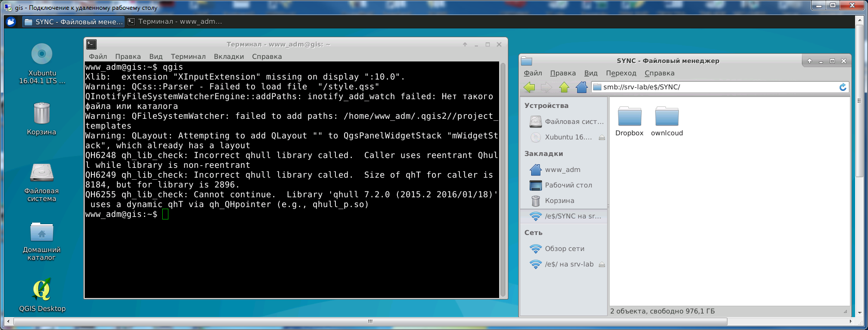The width and height of the screenshot is (868, 330).
Task: Open the Правка menu in the terminal
Action: coord(128,56)
